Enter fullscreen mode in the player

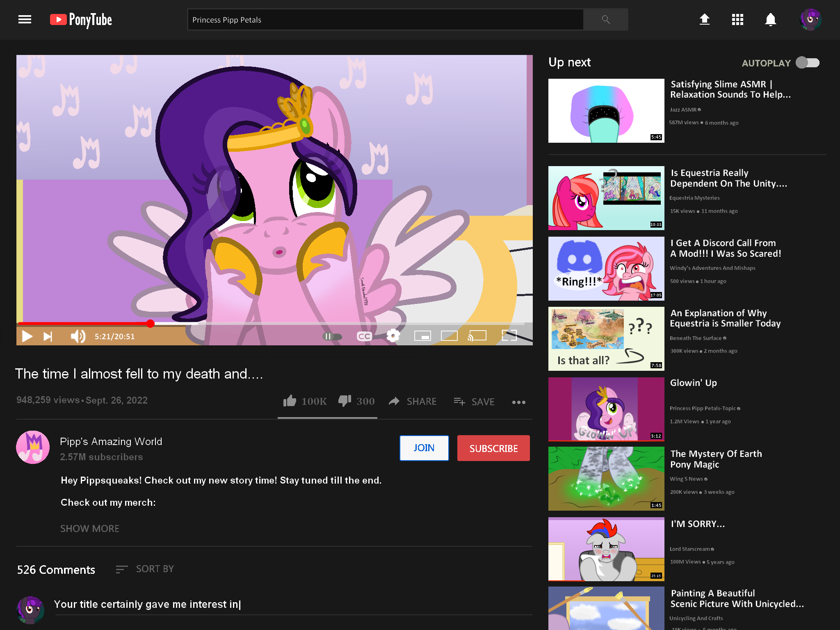click(509, 336)
